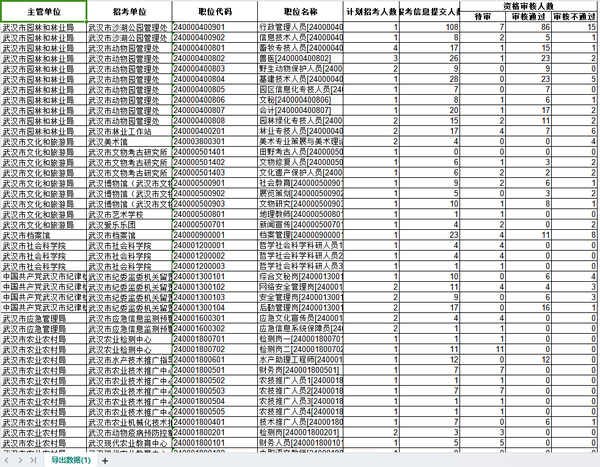Click the 兽医[240000400802] cell
This screenshot has width=600, height=467.
click(301, 58)
